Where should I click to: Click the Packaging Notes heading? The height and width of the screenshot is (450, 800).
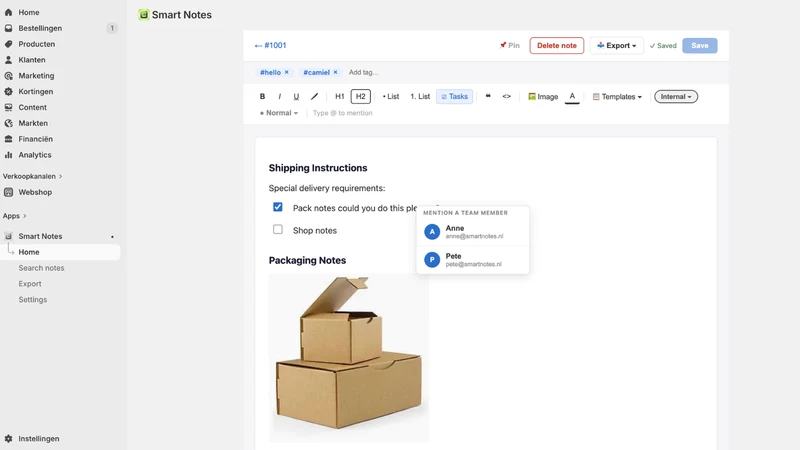[x=307, y=260]
